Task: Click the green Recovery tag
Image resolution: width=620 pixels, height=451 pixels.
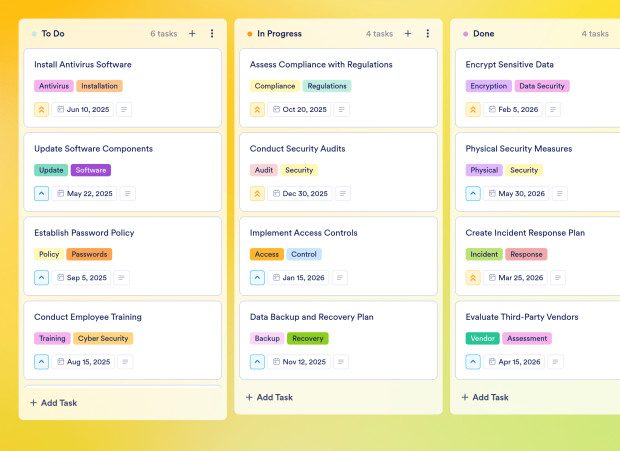Action: click(307, 339)
